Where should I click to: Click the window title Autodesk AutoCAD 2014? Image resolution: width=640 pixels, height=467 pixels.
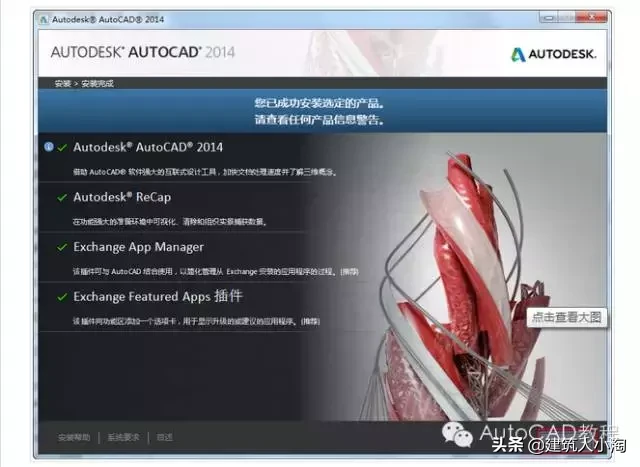coord(108,20)
